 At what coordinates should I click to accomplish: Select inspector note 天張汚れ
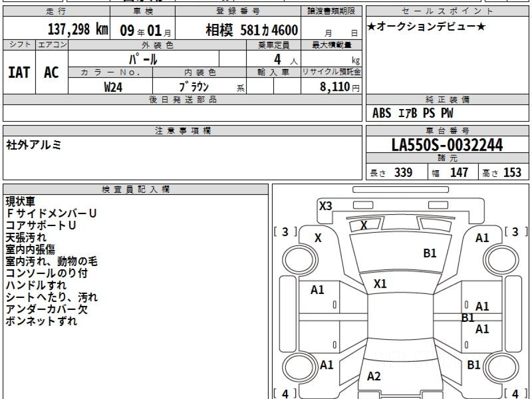click(26, 238)
